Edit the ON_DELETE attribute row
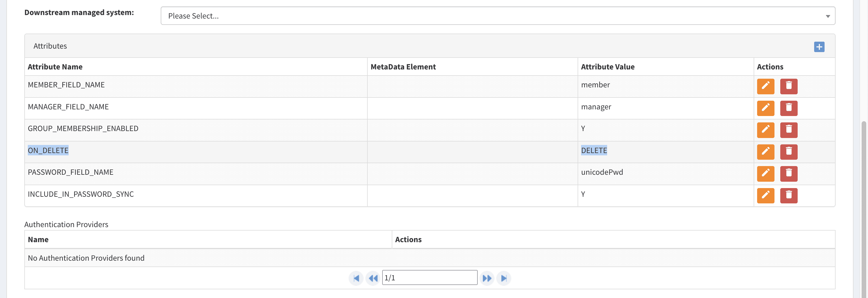Viewport: 868px width, 298px height. (x=765, y=152)
